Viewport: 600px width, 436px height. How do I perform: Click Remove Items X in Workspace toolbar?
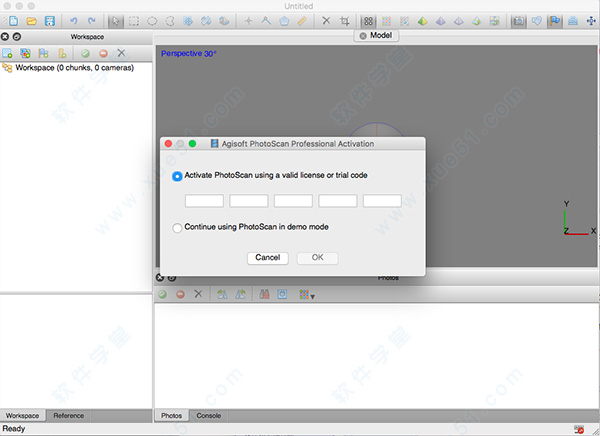121,53
